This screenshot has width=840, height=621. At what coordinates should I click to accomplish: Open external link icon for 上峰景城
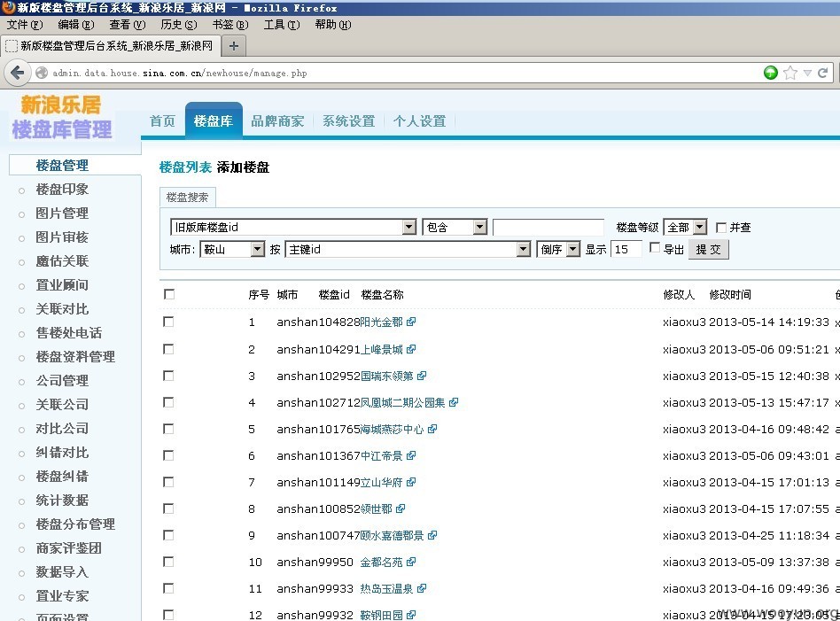point(411,349)
